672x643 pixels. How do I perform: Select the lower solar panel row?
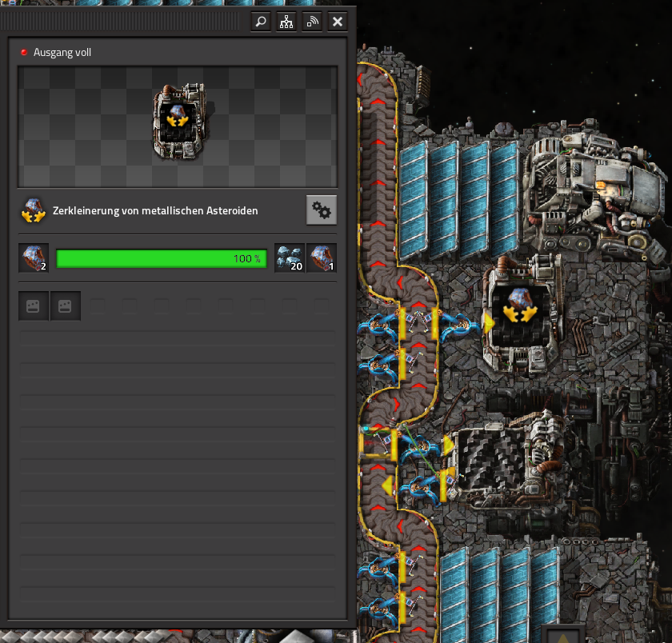[x=499, y=593]
